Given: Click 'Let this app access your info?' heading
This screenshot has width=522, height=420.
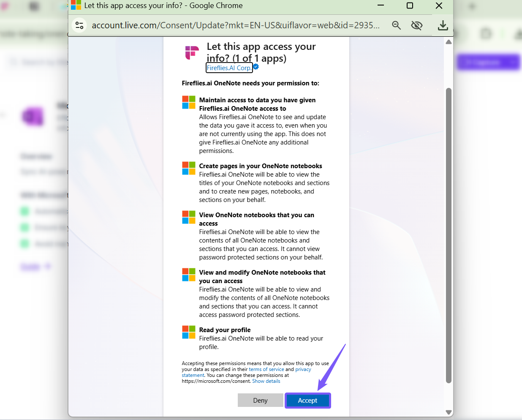Looking at the screenshot, I should tap(261, 52).
